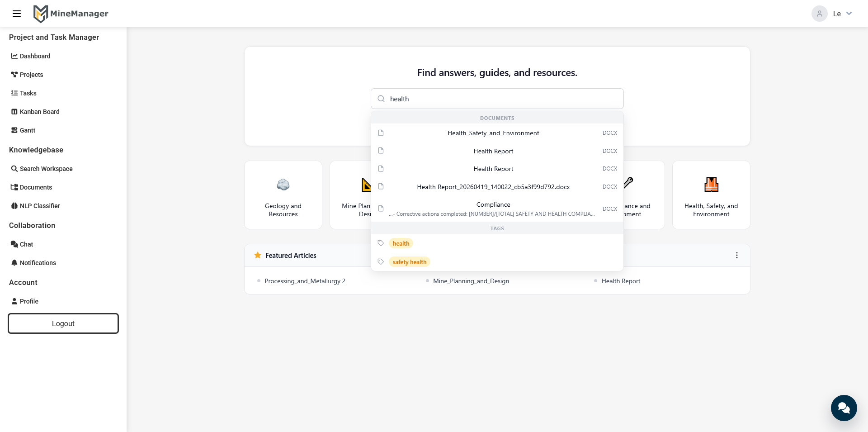Open Projects in sidebar

pyautogui.click(x=27, y=75)
